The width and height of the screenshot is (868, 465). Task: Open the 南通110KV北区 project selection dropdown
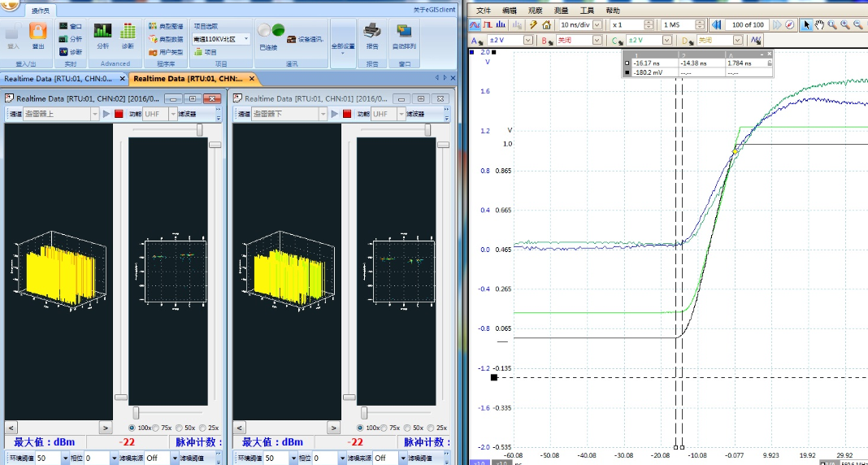(246, 38)
